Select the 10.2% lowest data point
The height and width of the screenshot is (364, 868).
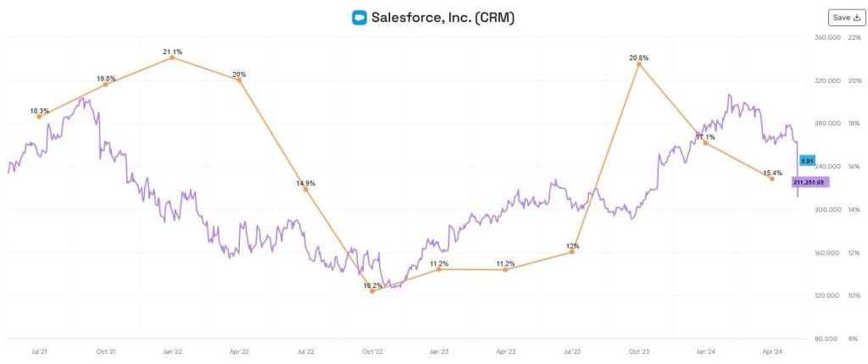coord(372,291)
